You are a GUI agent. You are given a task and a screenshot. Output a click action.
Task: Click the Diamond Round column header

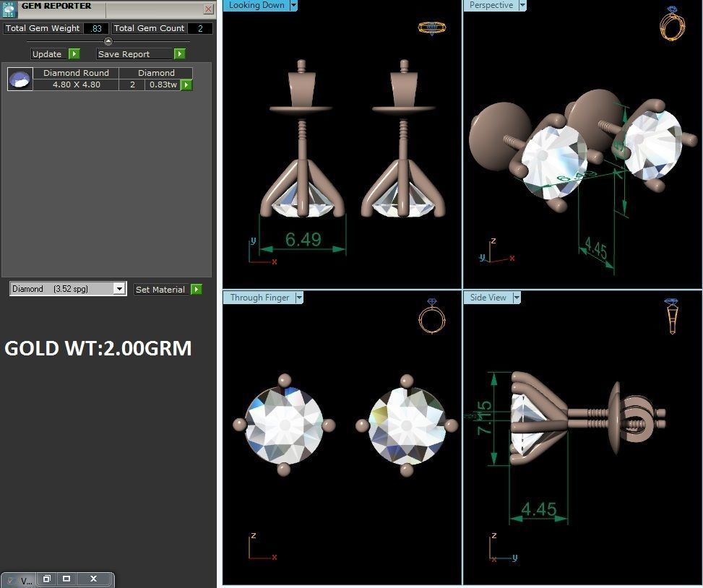coord(76,73)
